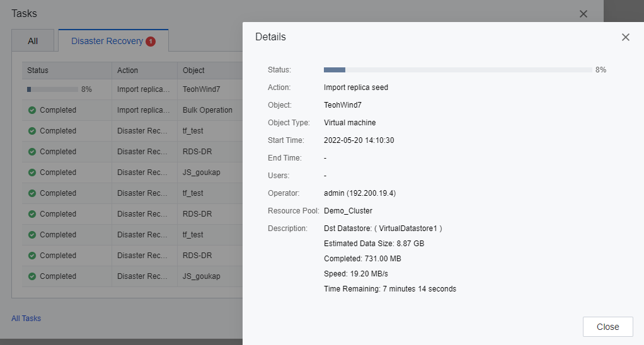Click the green Completed icon in the first RDS-DR row
Screen dimensions: 644x345
click(32, 152)
